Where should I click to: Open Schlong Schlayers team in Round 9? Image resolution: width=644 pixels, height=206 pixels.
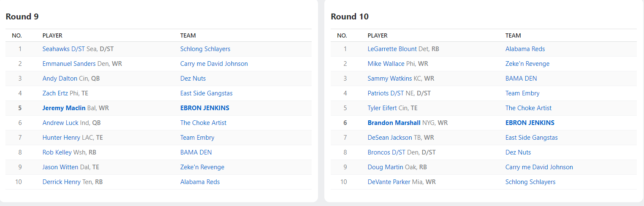pos(205,49)
